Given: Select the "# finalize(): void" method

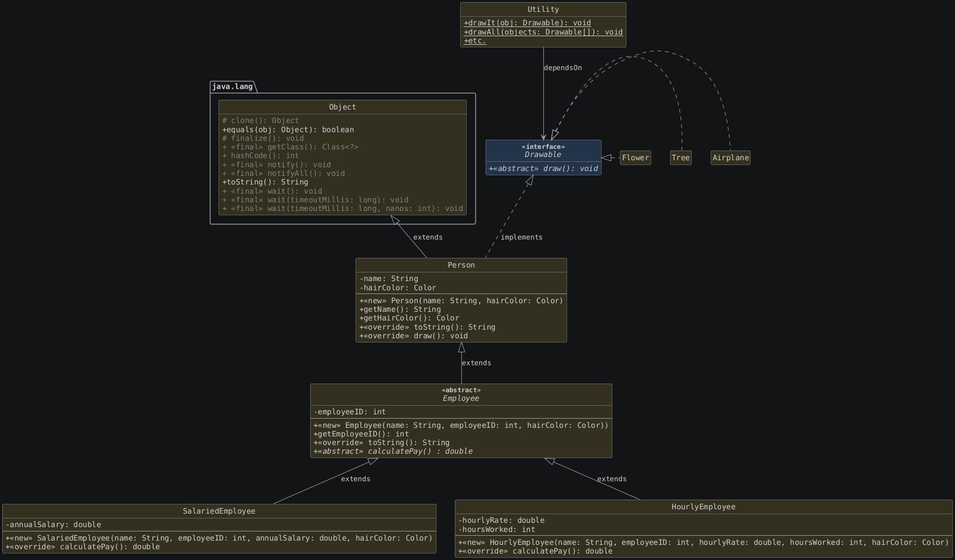Looking at the screenshot, I should pos(263,139).
